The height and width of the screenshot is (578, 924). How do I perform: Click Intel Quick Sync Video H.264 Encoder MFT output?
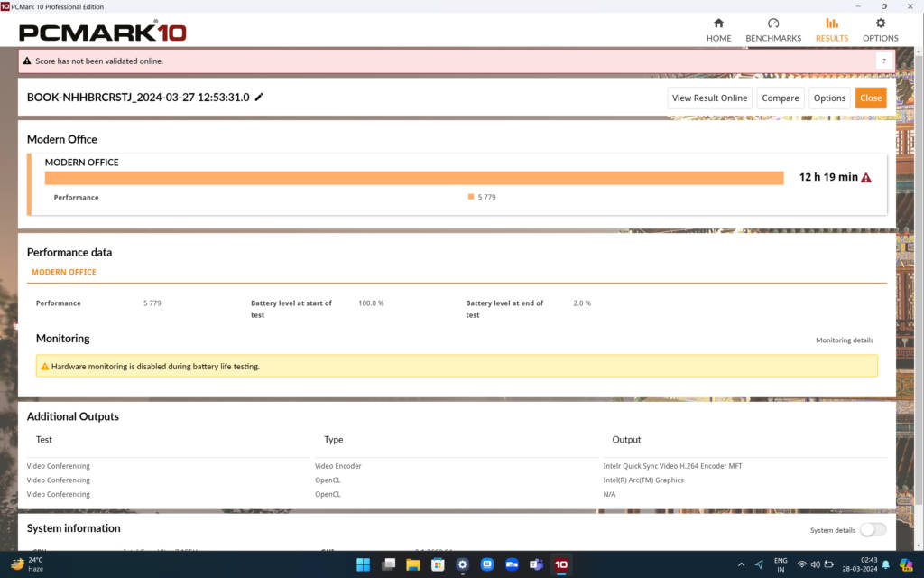[672, 466]
